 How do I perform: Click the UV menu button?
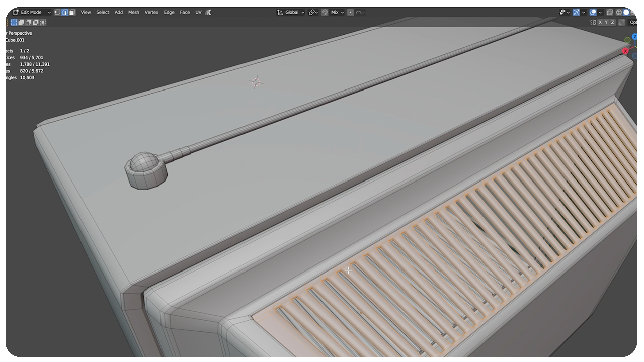(198, 12)
